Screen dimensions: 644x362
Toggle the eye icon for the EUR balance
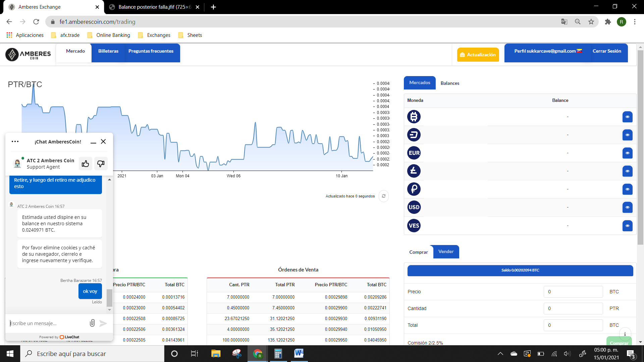627,153
